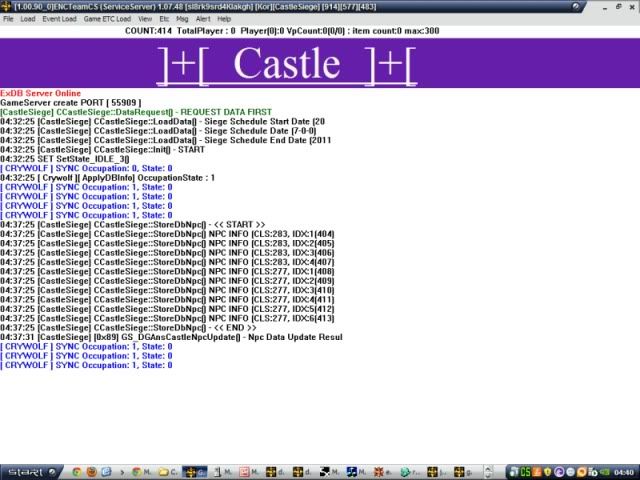
Task: Open the Help menu
Action: point(224,19)
